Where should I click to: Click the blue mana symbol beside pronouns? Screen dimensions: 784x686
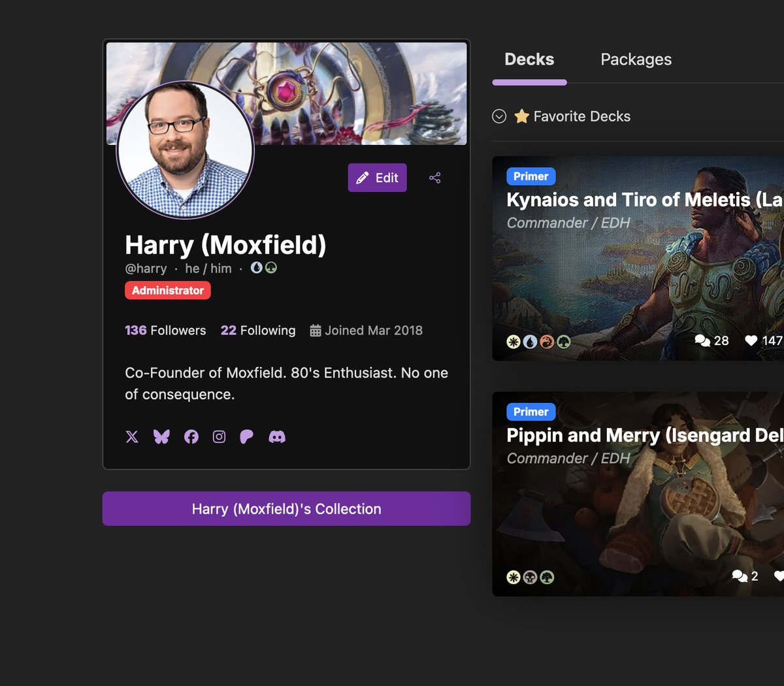coord(257,268)
